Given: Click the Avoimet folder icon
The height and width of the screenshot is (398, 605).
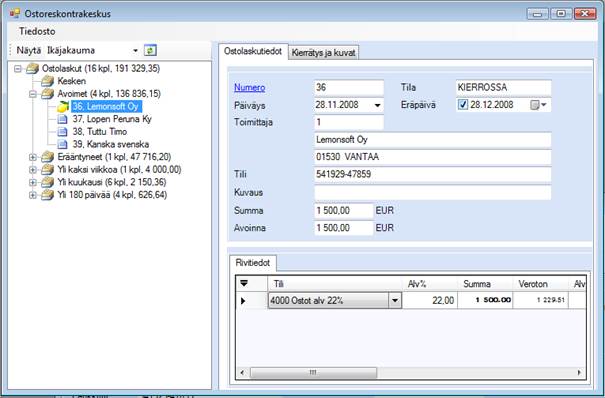Looking at the screenshot, I should [x=47, y=94].
